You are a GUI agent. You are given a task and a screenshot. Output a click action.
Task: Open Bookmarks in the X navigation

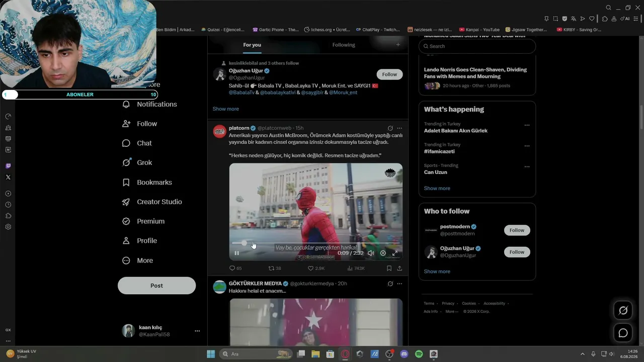pyautogui.click(x=147, y=182)
